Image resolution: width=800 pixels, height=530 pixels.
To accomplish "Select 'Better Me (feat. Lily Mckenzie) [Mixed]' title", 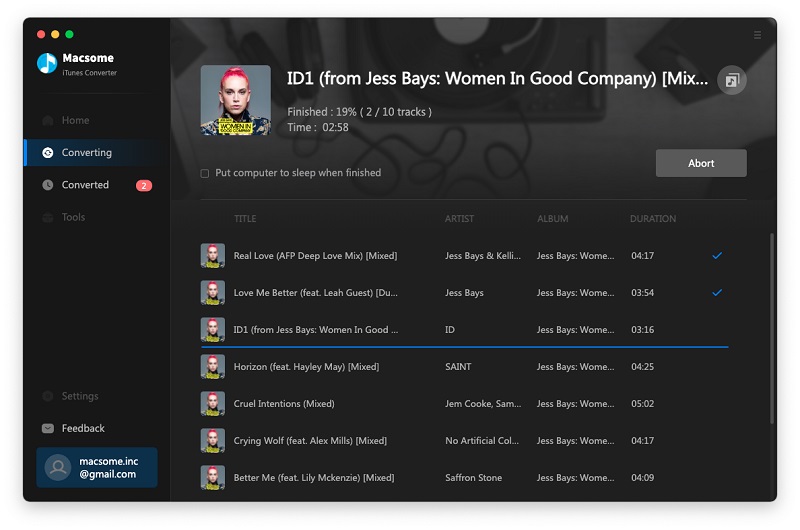I will pos(314,477).
